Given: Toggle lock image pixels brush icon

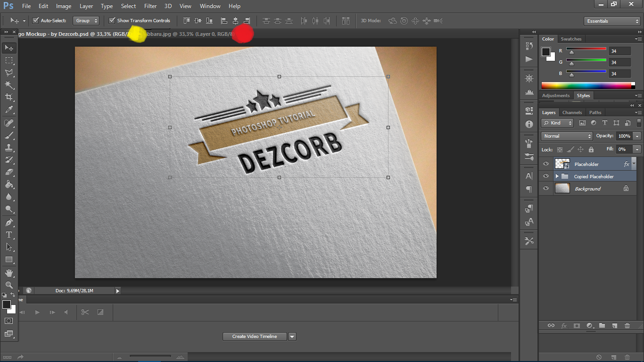Looking at the screenshot, I should [570, 149].
